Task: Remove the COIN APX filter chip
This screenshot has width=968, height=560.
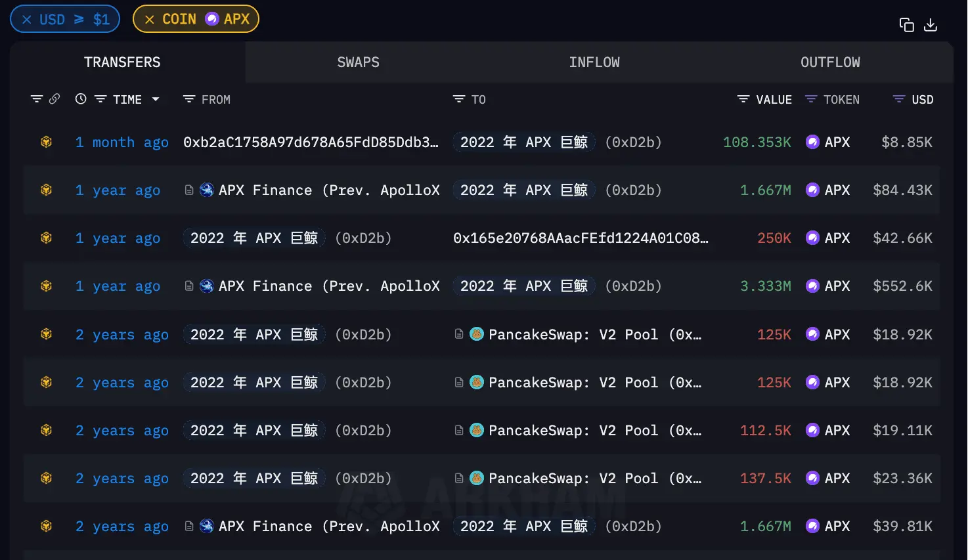Action: (150, 20)
